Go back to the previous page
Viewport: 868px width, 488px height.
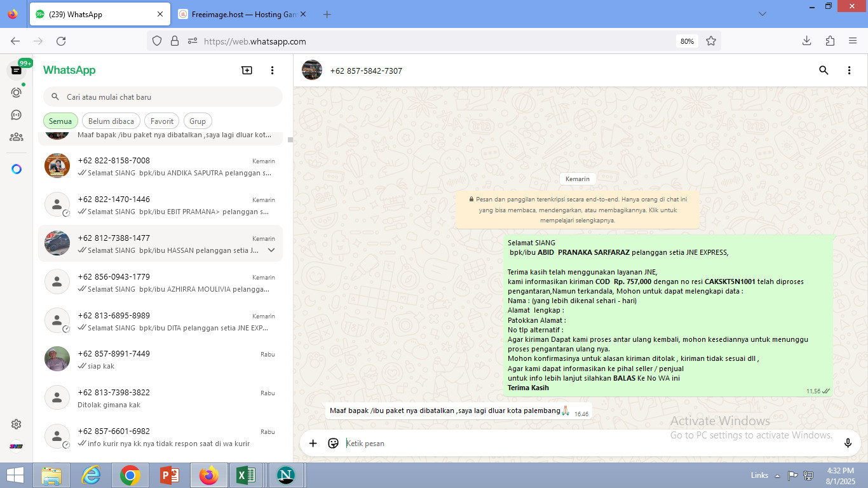pos(15,41)
